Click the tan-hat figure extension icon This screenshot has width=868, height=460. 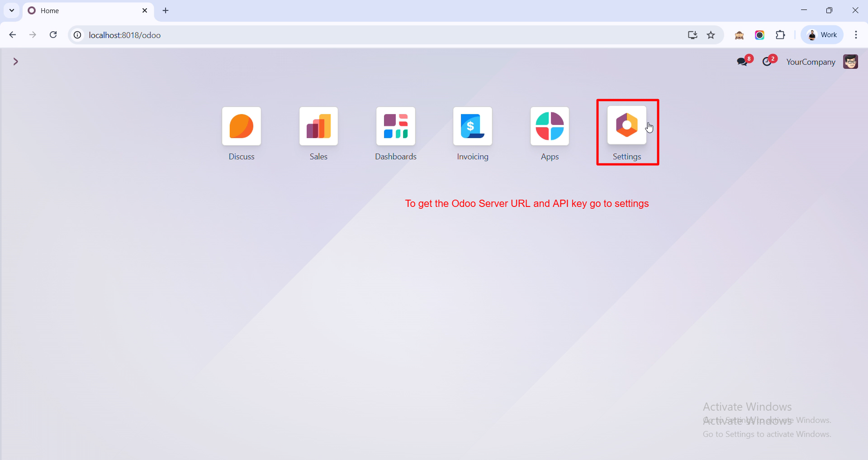tap(740, 35)
